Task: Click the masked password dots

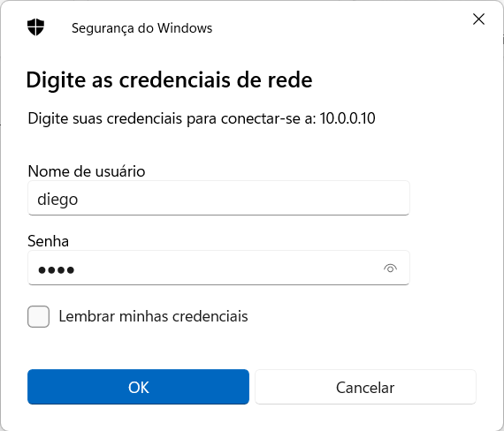Action: tap(57, 269)
